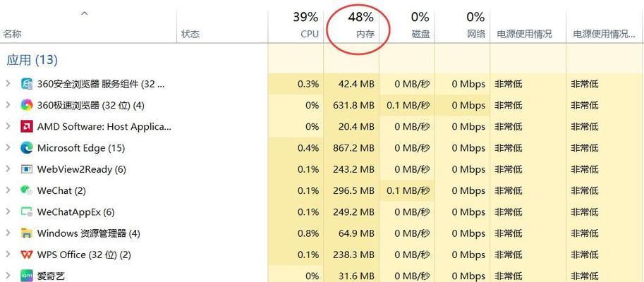Select the 应用 (13) group heading
The width and height of the screenshot is (644, 282).
32,60
